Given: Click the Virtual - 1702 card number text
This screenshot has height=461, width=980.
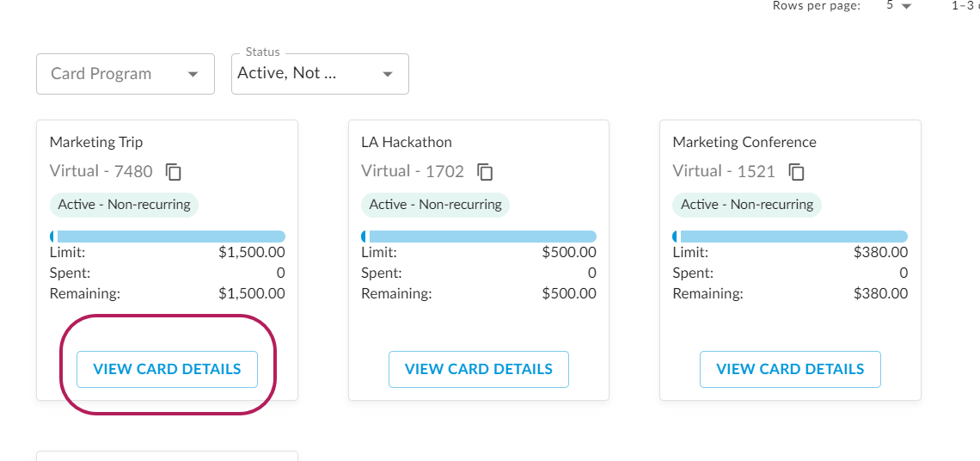Looking at the screenshot, I should click(x=413, y=171).
